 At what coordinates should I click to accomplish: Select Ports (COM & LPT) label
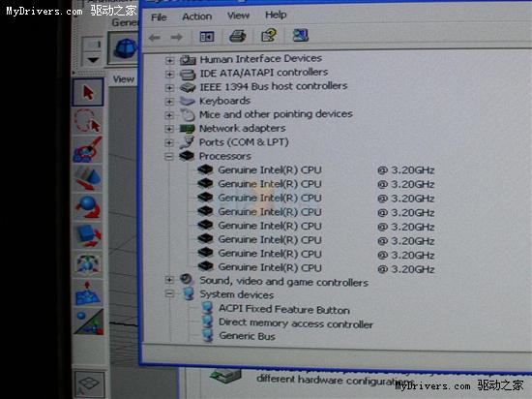tap(244, 142)
